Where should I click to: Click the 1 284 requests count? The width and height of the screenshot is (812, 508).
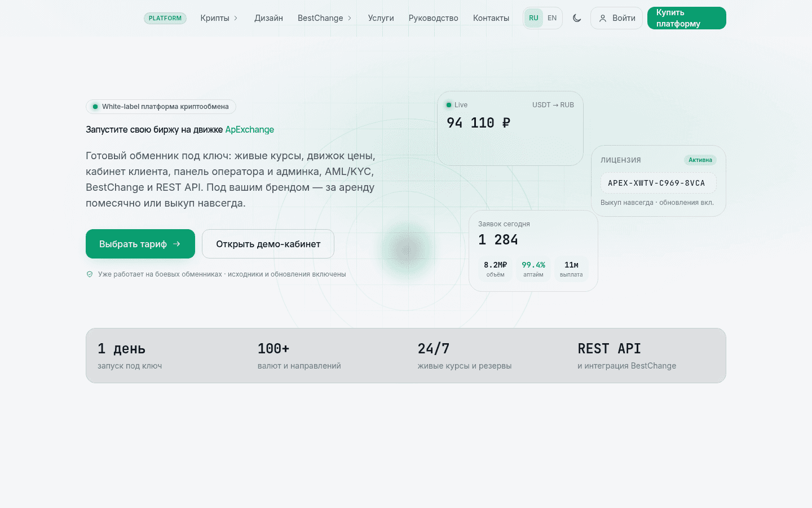click(498, 240)
